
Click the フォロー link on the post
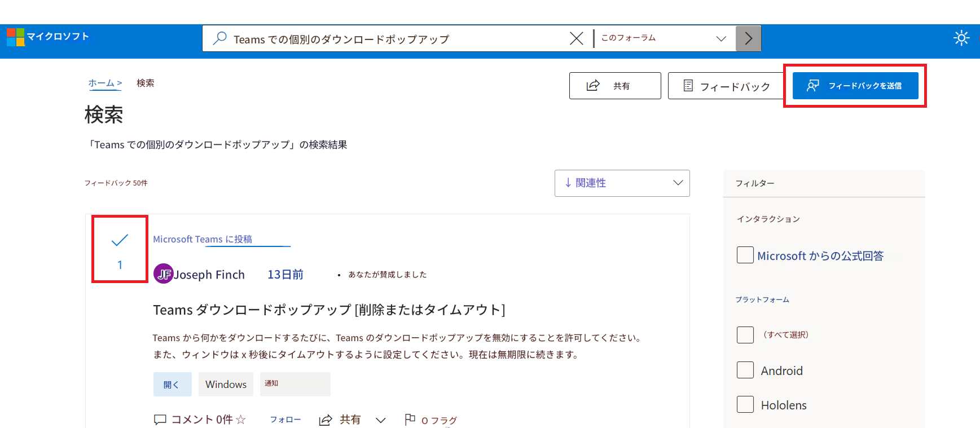point(285,420)
